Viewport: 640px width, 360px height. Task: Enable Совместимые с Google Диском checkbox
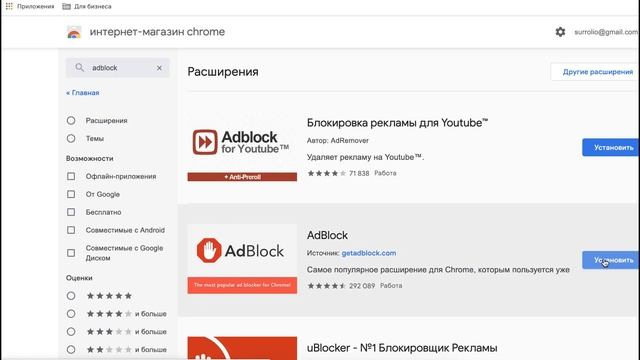pos(71,253)
